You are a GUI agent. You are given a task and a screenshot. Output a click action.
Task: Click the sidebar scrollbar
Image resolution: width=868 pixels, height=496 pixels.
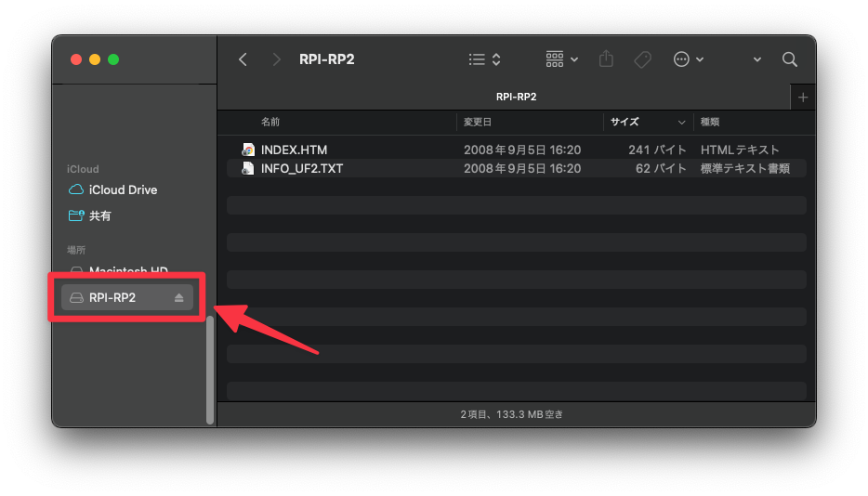click(x=210, y=370)
